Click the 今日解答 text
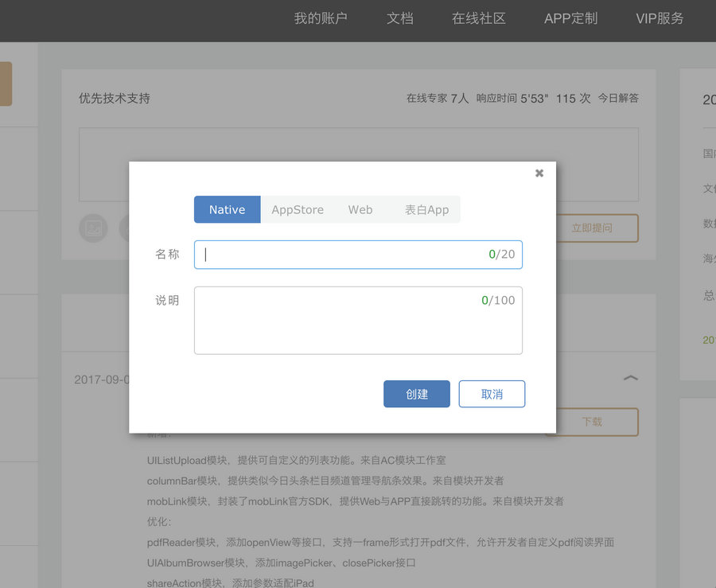Viewport: 716px width, 588px height. coord(618,98)
